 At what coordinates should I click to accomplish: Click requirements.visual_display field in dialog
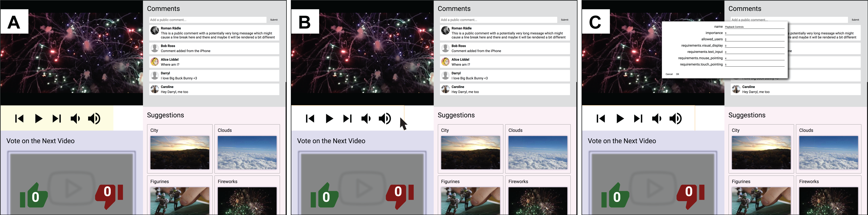coord(755,46)
